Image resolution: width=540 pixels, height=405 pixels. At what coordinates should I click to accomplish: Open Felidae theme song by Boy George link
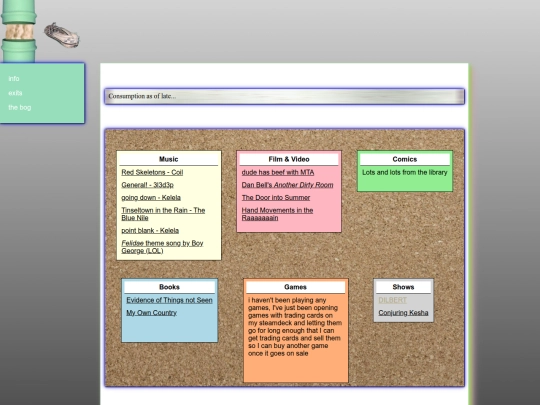(x=162, y=247)
